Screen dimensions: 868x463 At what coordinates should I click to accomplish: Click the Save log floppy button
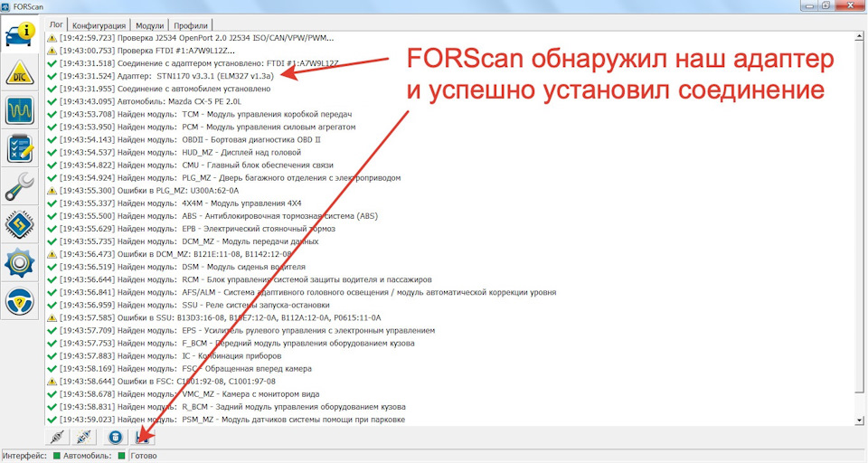(143, 438)
